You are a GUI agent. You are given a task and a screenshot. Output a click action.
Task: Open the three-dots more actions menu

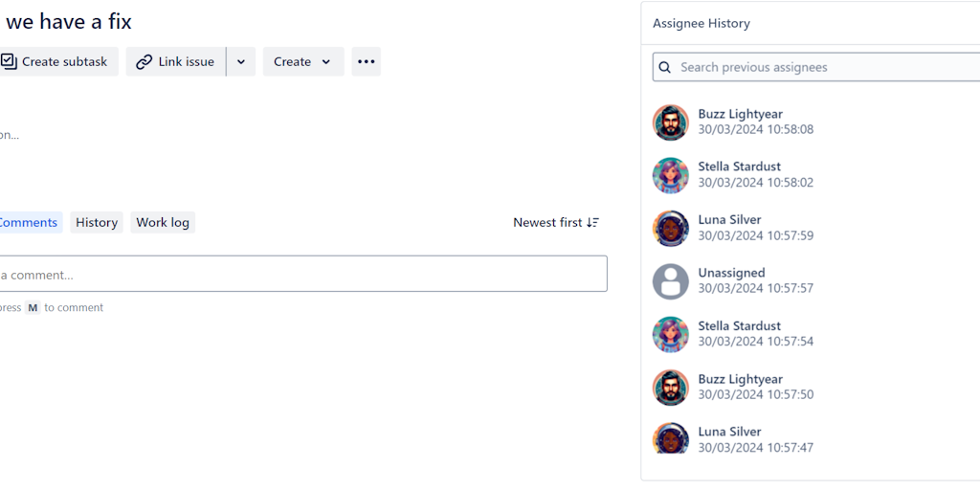(x=366, y=61)
